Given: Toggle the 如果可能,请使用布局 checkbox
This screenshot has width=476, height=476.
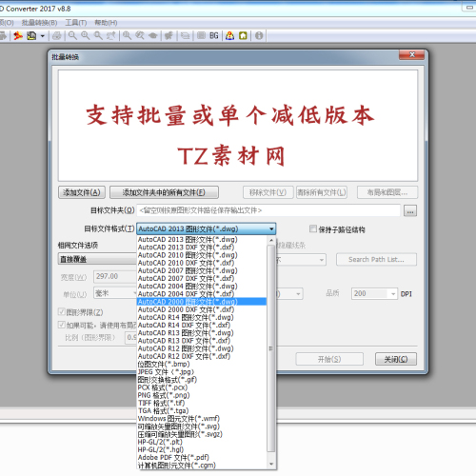Looking at the screenshot, I should (x=62, y=325).
